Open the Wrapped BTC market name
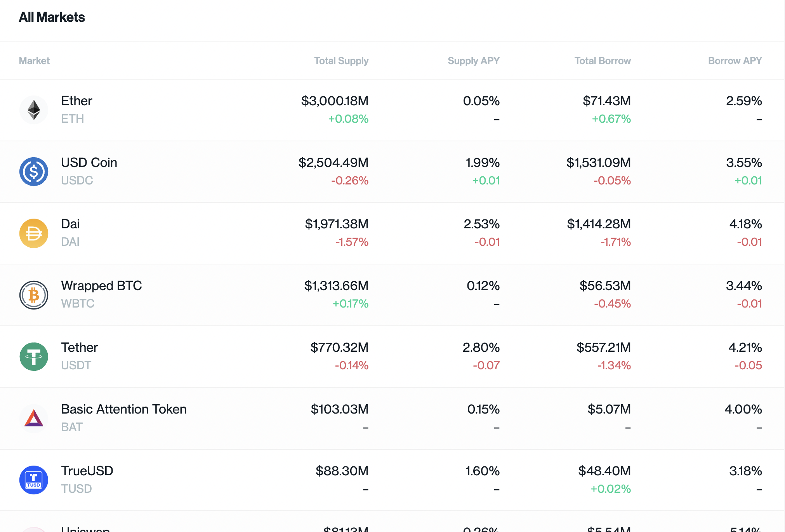 pos(101,286)
